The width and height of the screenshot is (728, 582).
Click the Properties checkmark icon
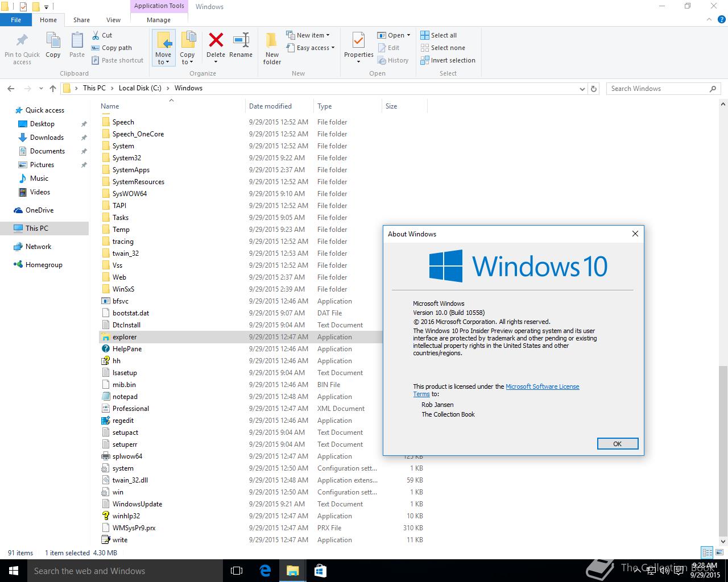click(358, 40)
